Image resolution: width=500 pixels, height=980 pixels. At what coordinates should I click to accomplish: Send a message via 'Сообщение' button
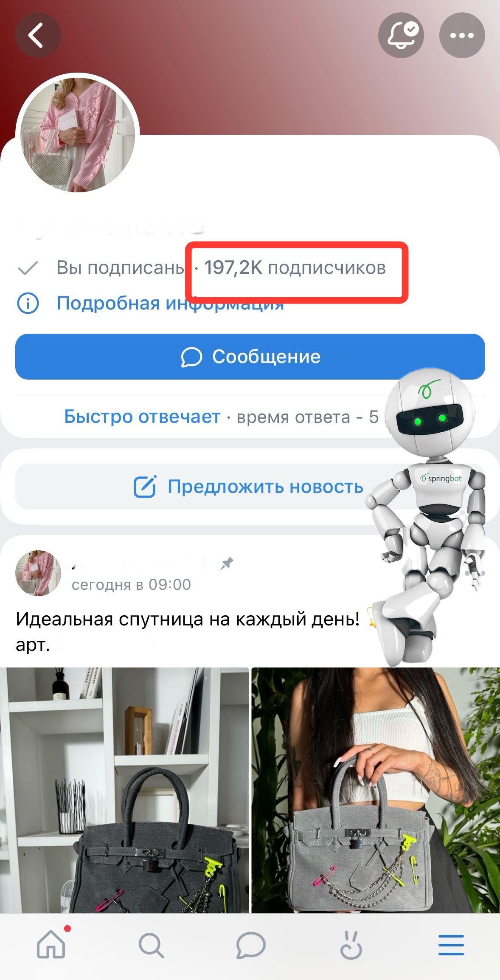250,357
